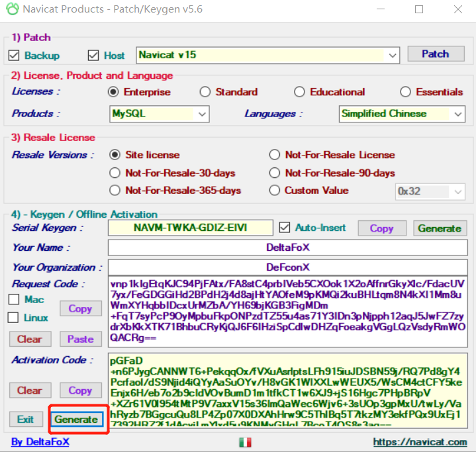The image size is (476, 452).
Task: Click the Patch button
Action: point(436,54)
